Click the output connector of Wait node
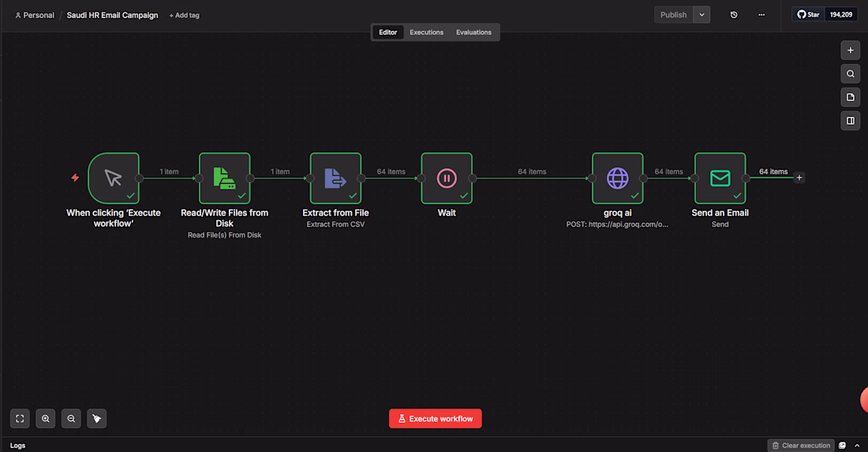The image size is (868, 452). pyautogui.click(x=473, y=178)
